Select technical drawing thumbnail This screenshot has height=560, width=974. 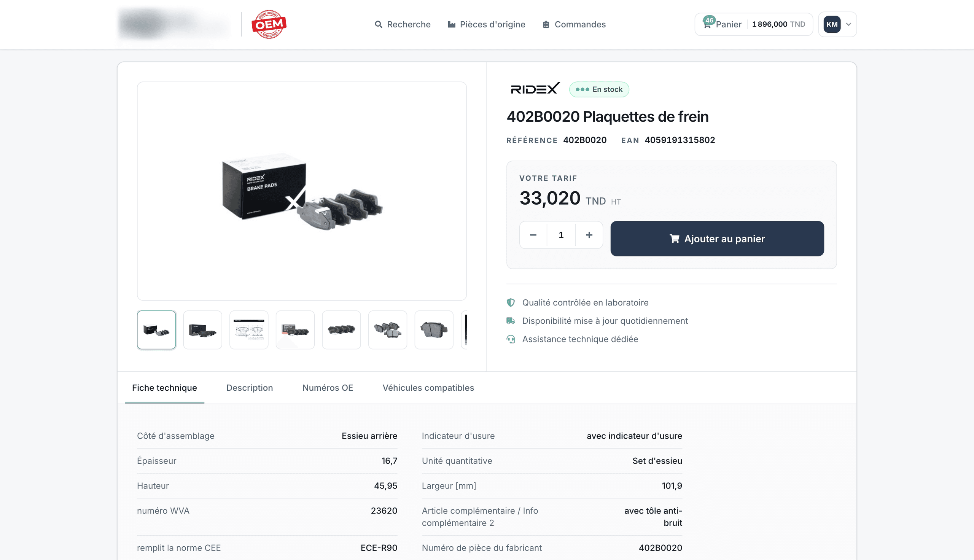tap(249, 329)
